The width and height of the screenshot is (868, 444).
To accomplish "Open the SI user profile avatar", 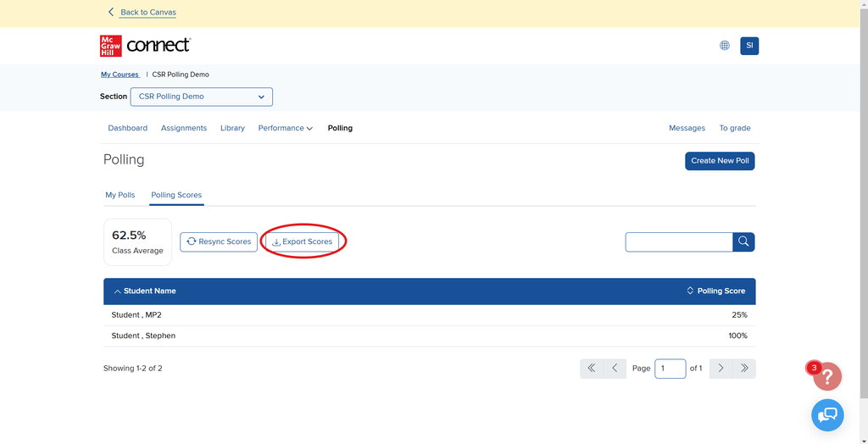I will [x=749, y=46].
